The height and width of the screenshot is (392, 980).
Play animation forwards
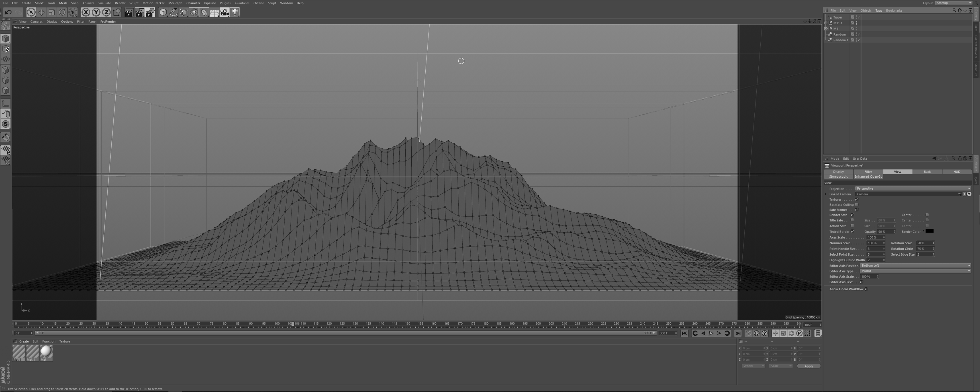(711, 333)
